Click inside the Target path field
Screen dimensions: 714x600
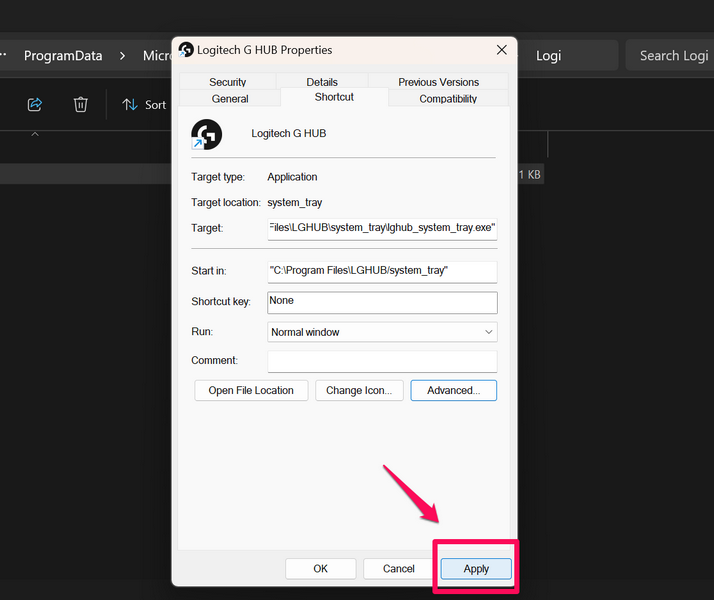tap(382, 228)
